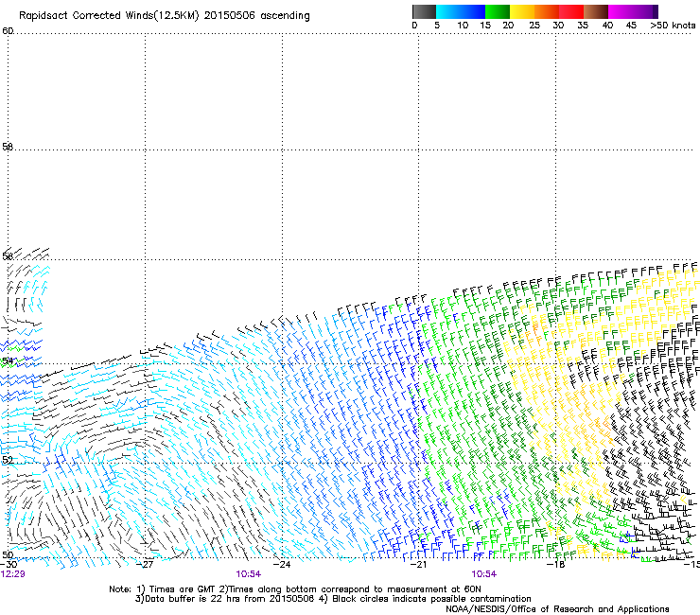Image resolution: width=700 pixels, height=615 pixels.
Task: Click the latitude label 56
Action: click(8, 255)
